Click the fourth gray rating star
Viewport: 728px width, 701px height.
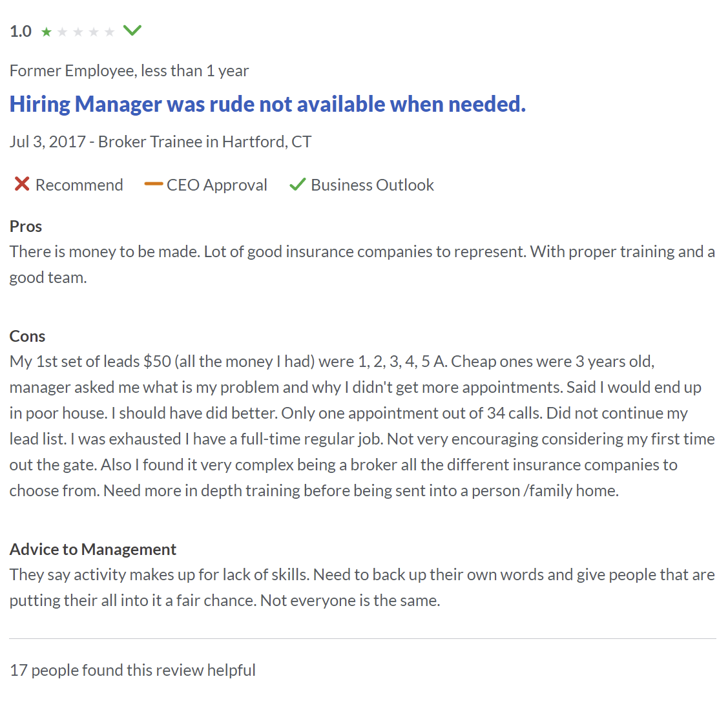[94, 32]
